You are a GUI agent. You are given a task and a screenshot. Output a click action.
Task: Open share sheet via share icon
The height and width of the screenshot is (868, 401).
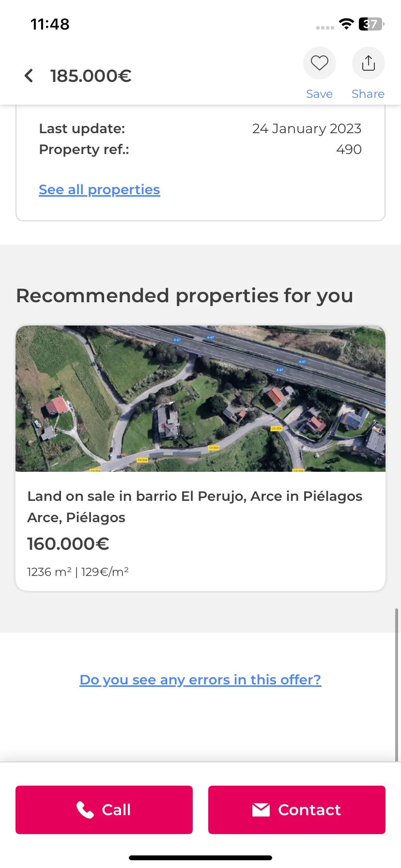point(369,63)
